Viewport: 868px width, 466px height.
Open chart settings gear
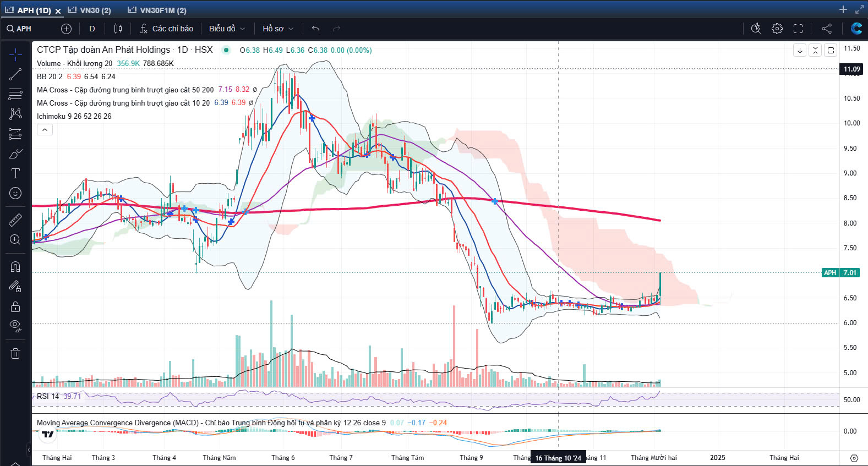[777, 29]
